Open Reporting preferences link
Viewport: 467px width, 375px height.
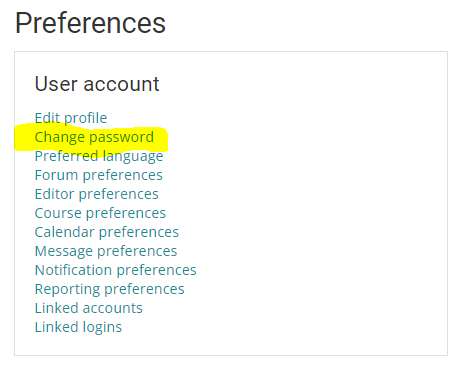110,289
